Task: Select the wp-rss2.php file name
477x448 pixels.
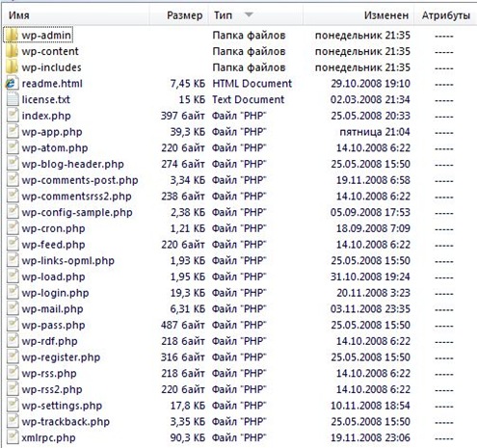Action: click(52, 389)
